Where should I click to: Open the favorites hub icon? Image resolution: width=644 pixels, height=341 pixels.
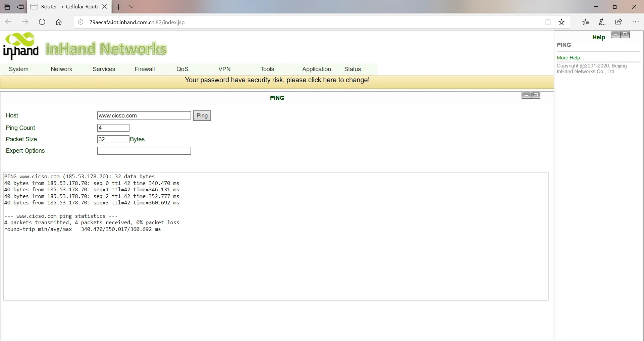[x=585, y=22]
